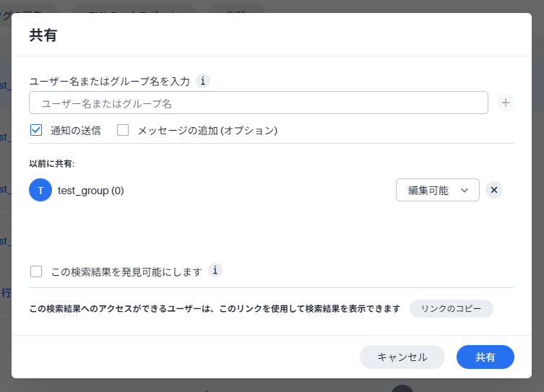Click the plus icon to add user

(506, 103)
